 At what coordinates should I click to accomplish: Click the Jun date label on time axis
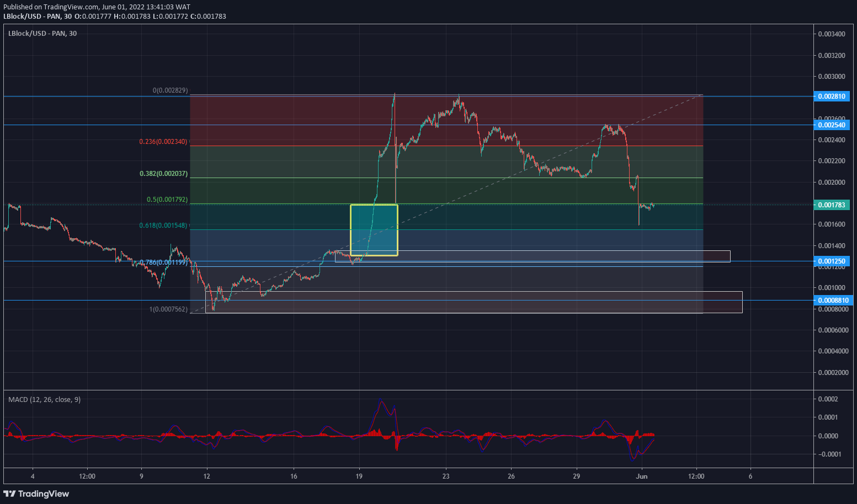(x=642, y=476)
